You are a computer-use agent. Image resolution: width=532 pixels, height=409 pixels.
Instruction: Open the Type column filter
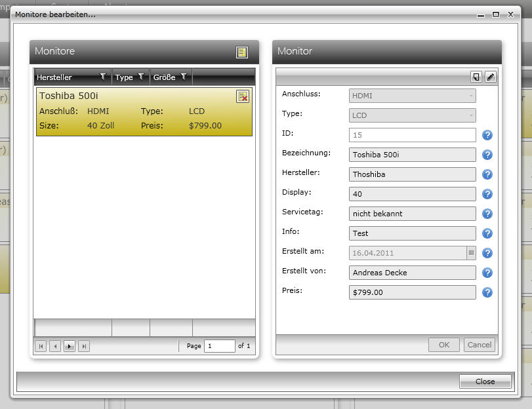141,77
